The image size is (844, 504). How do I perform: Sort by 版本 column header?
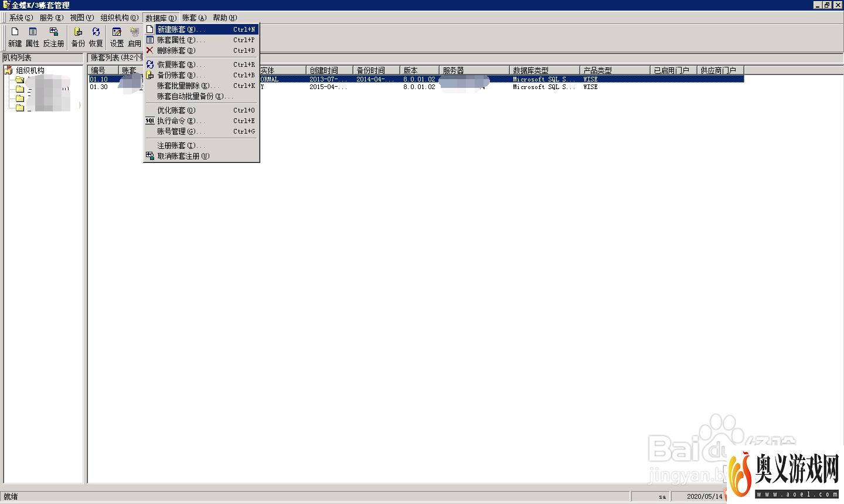click(x=420, y=70)
